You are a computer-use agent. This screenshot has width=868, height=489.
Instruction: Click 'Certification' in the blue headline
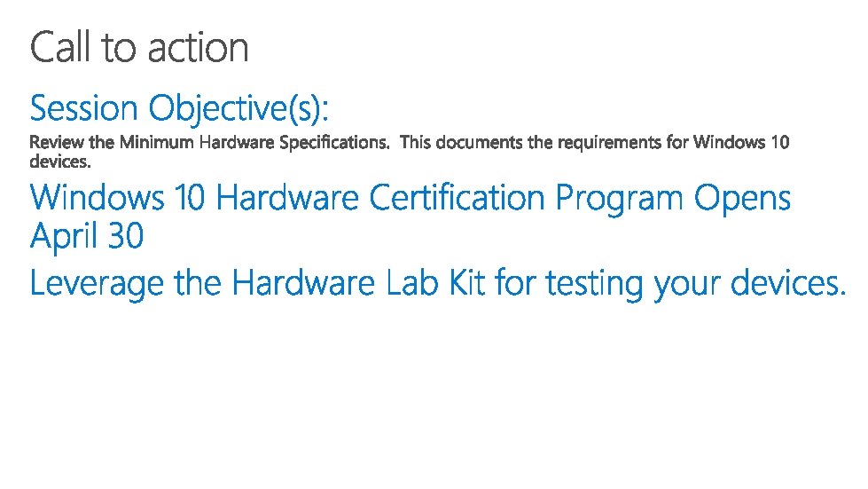pyautogui.click(x=457, y=198)
